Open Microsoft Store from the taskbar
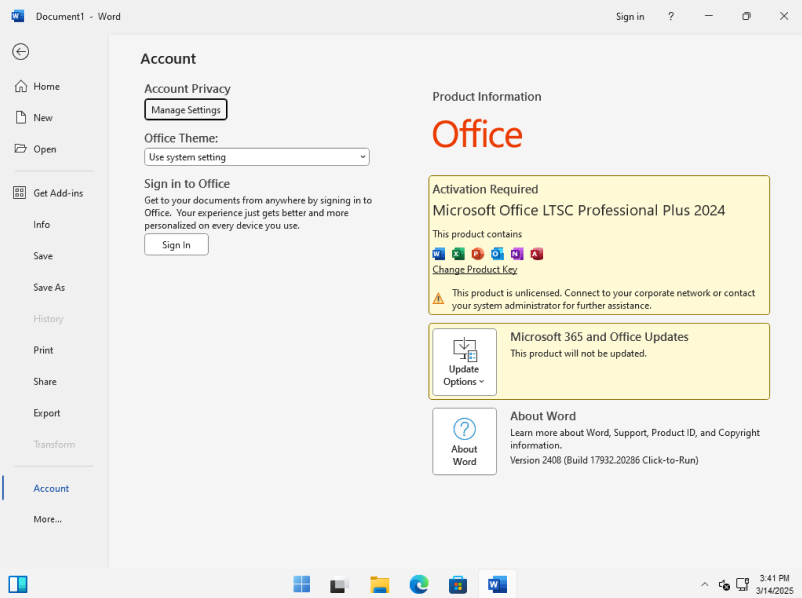The height and width of the screenshot is (598, 802). coord(458,584)
